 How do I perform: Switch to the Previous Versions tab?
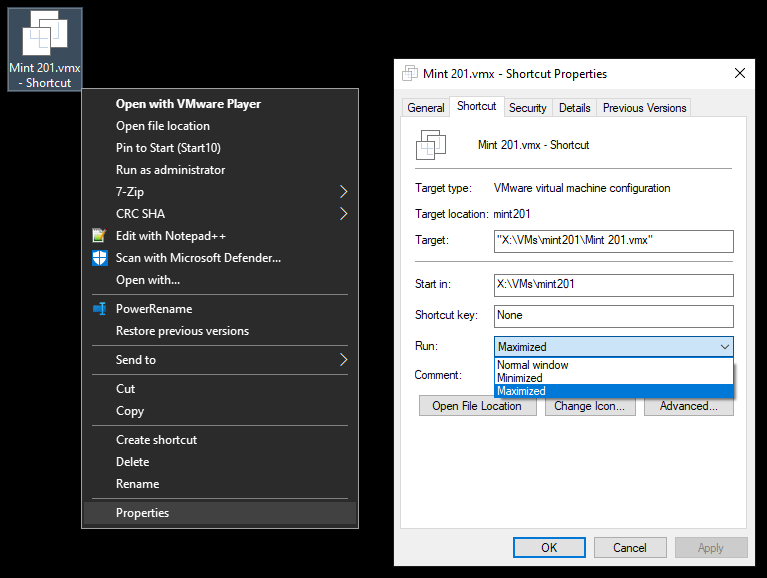click(644, 108)
